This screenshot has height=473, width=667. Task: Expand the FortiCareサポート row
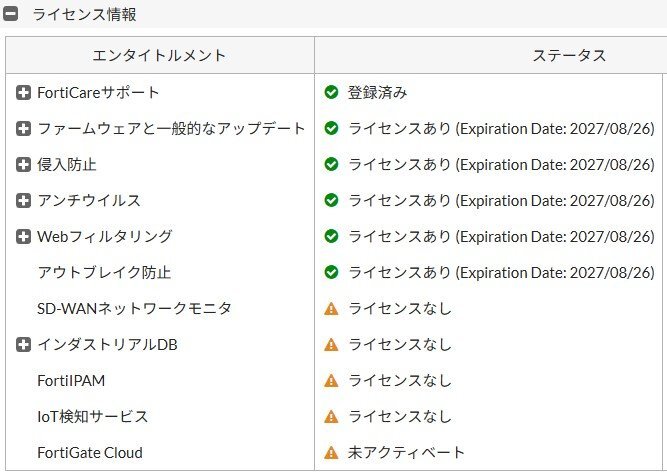click(24, 93)
